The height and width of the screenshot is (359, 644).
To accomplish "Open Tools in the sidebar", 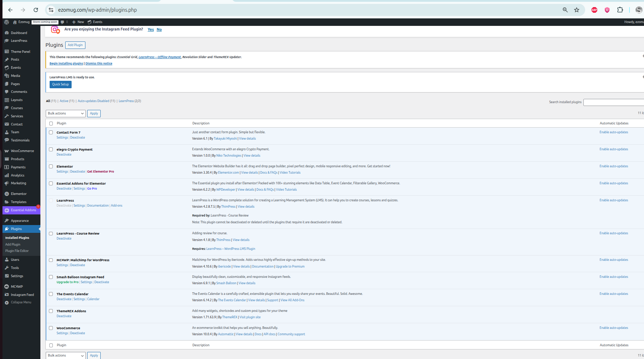I will click(15, 268).
